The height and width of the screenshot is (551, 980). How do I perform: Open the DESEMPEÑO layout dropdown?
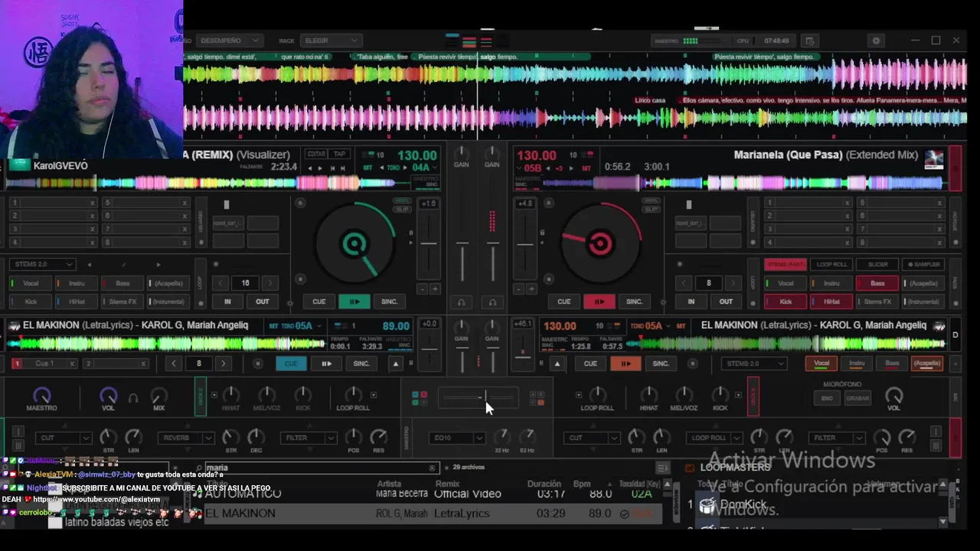pyautogui.click(x=228, y=41)
